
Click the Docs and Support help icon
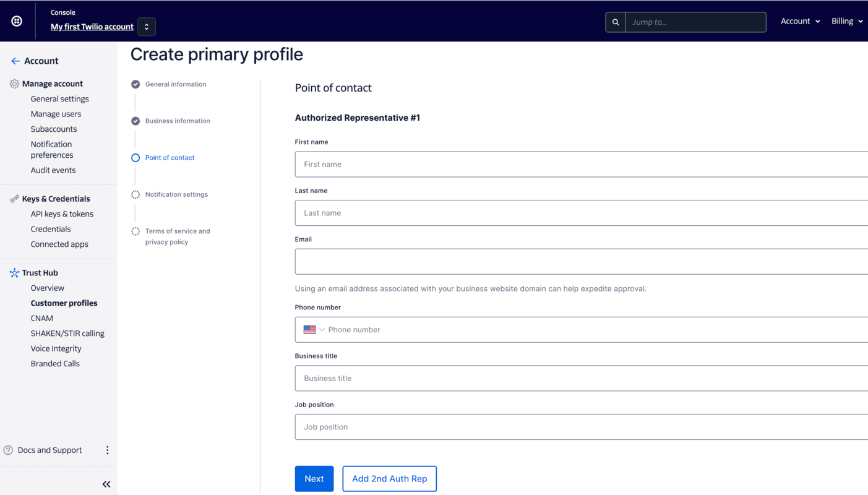click(7, 450)
